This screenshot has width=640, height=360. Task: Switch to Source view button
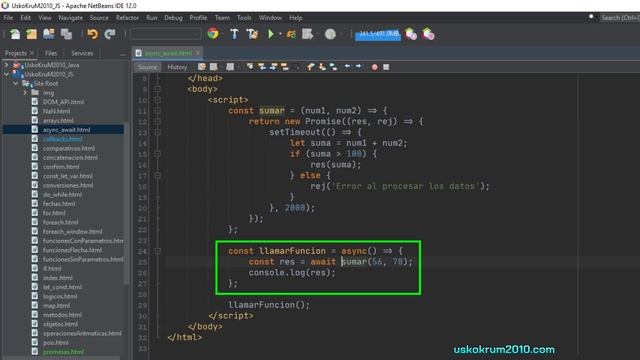pyautogui.click(x=147, y=67)
